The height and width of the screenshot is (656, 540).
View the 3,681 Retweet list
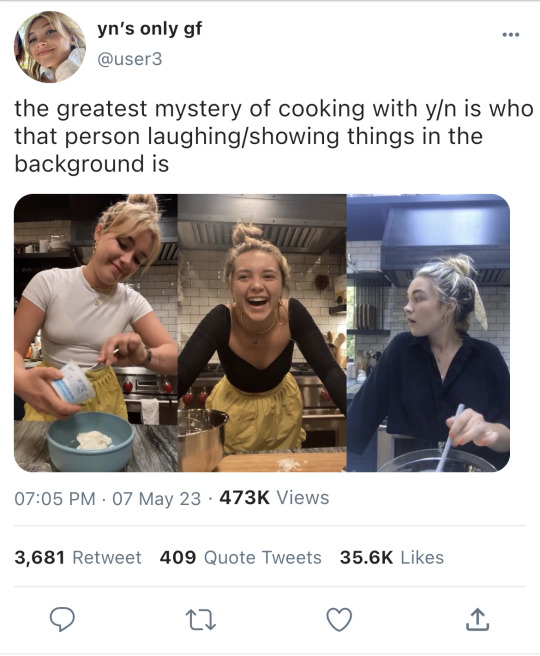click(78, 557)
